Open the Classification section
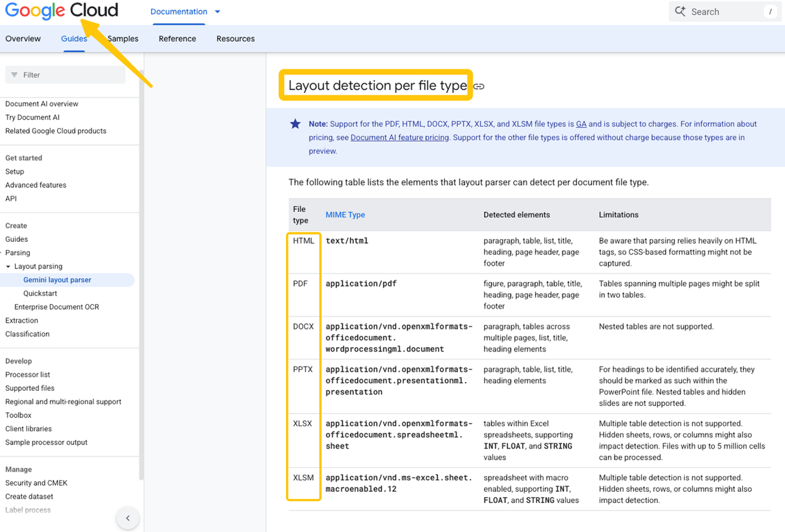Image resolution: width=785 pixels, height=532 pixels. point(27,334)
